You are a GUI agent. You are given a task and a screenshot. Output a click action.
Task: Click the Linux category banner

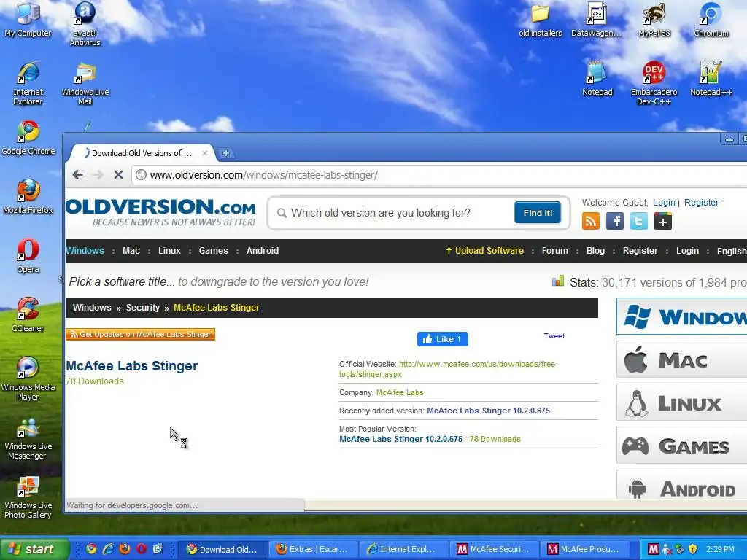[x=682, y=402]
